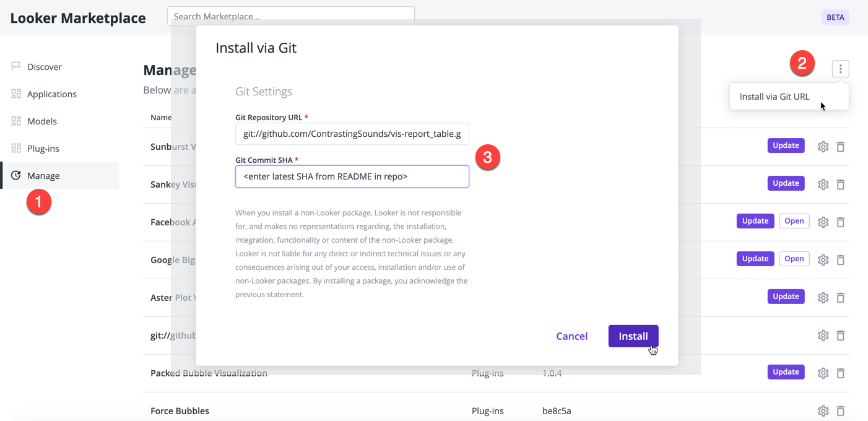Open settings gear for Sunburst row
The width and height of the screenshot is (868, 421).
pyautogui.click(x=823, y=147)
